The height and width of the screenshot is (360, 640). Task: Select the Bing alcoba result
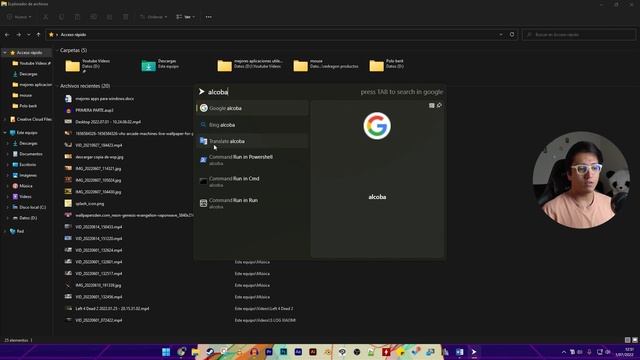coord(252,124)
